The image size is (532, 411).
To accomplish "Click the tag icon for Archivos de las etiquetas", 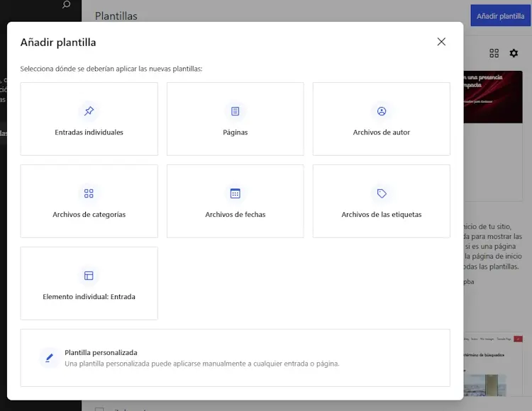I will 382,193.
